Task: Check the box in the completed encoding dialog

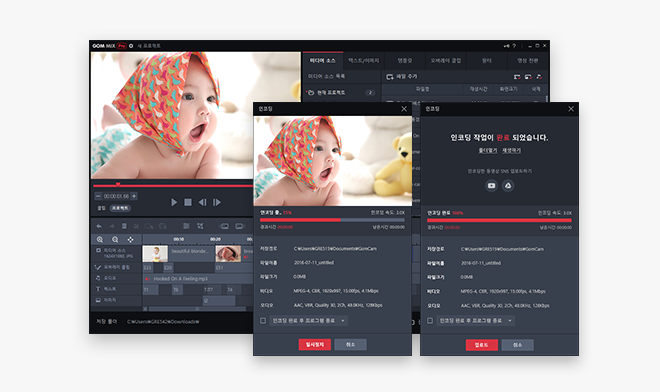Action: 430,321
